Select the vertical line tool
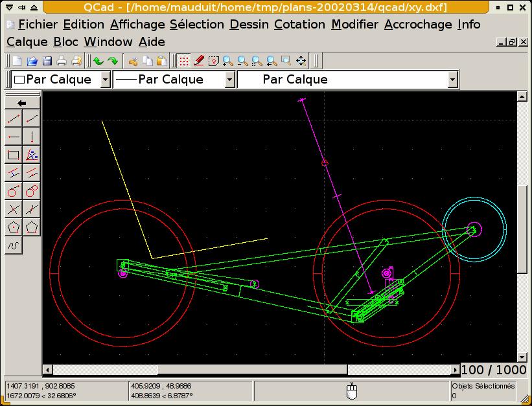This screenshot has height=406, width=532. point(32,137)
